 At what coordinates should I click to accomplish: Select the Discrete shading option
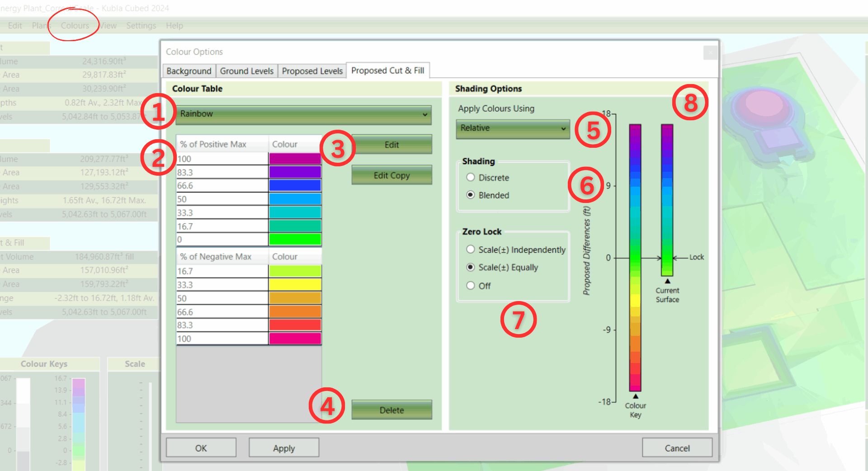click(x=471, y=178)
